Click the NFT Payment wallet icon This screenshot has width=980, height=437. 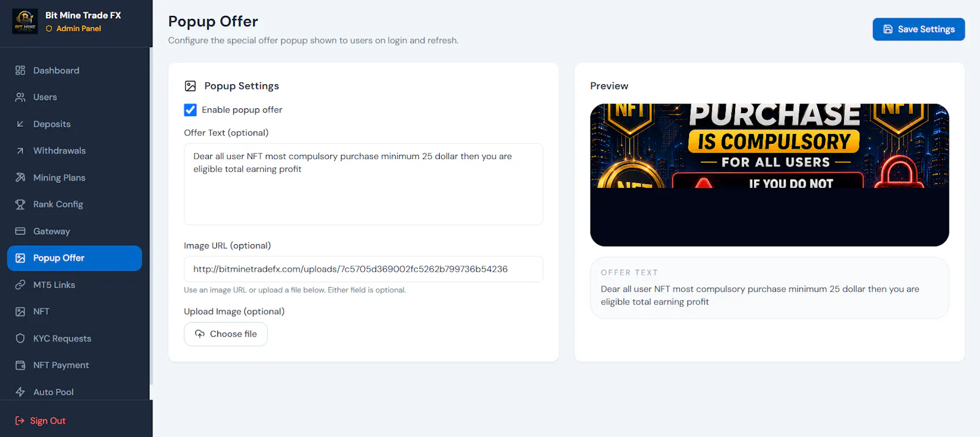point(20,365)
